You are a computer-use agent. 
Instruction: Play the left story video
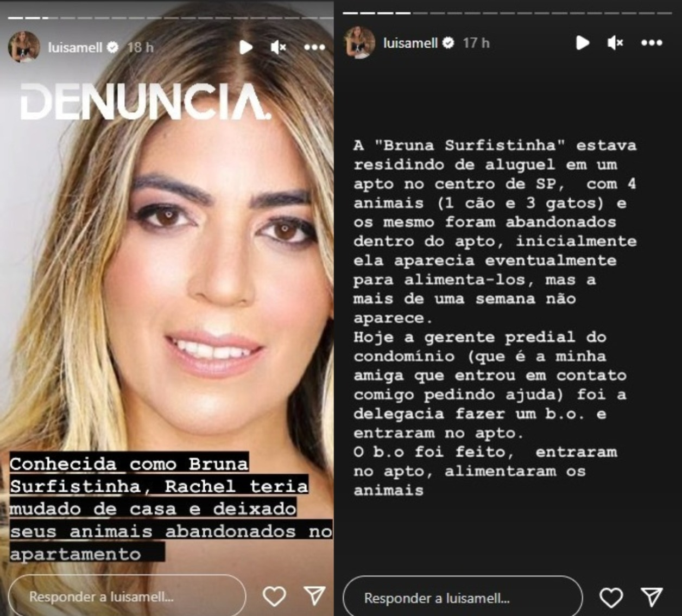coord(246,48)
